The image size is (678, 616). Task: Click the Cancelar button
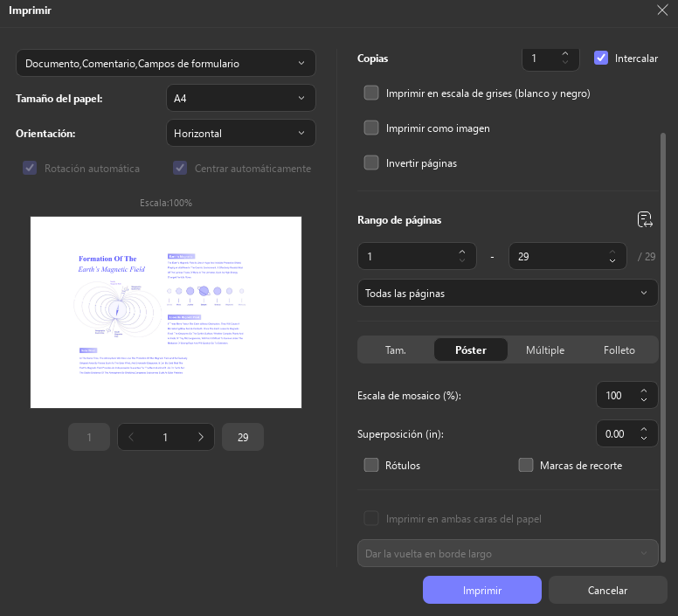[x=607, y=590]
